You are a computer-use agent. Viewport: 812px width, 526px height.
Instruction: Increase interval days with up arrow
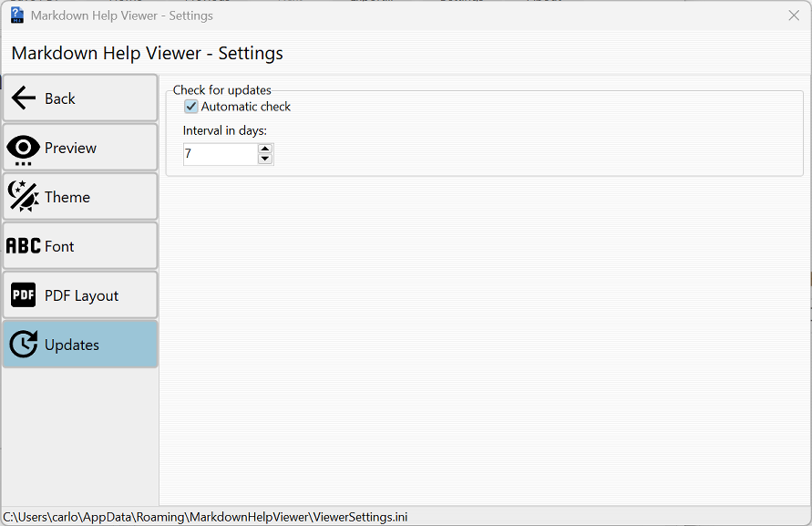click(265, 149)
